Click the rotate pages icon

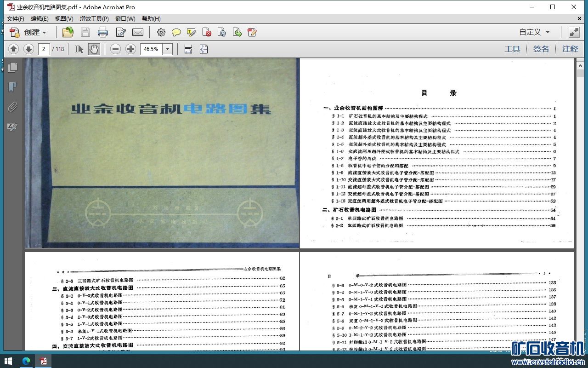tap(222, 32)
